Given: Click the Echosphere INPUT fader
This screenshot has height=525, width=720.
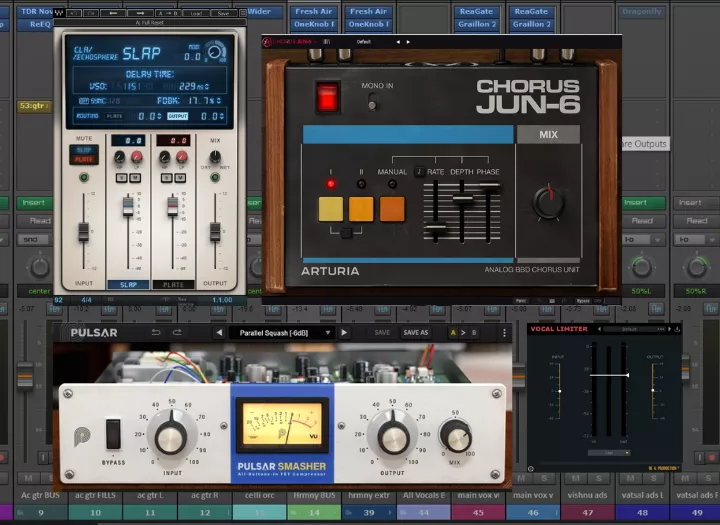Looking at the screenshot, I should tap(84, 232).
